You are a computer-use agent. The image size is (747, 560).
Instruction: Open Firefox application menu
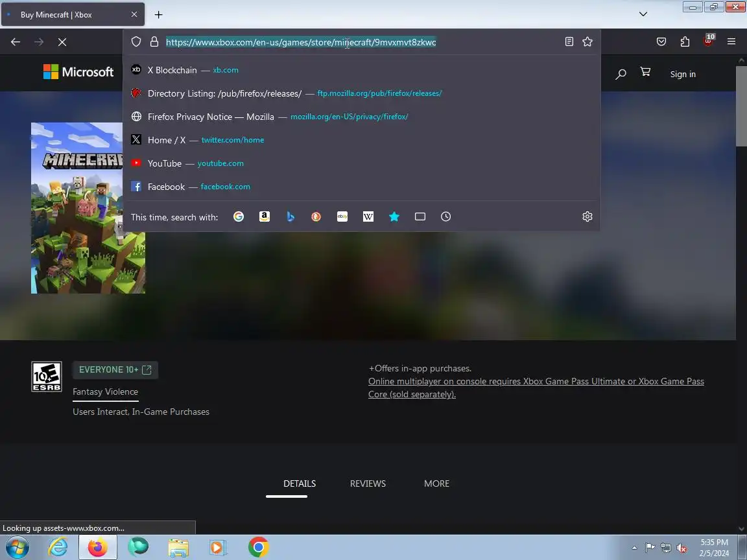[x=731, y=42]
